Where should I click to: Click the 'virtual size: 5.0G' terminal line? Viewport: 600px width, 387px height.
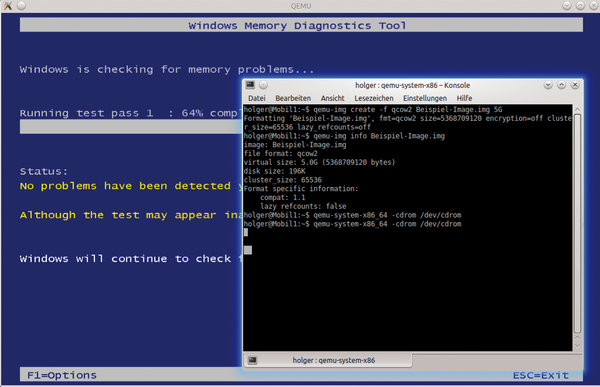320,162
